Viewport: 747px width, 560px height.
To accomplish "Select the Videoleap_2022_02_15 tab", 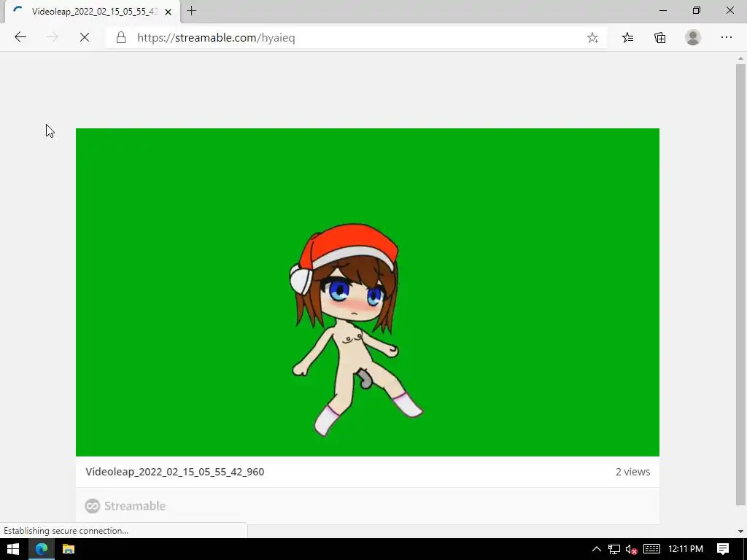I will pyautogui.click(x=93, y=12).
